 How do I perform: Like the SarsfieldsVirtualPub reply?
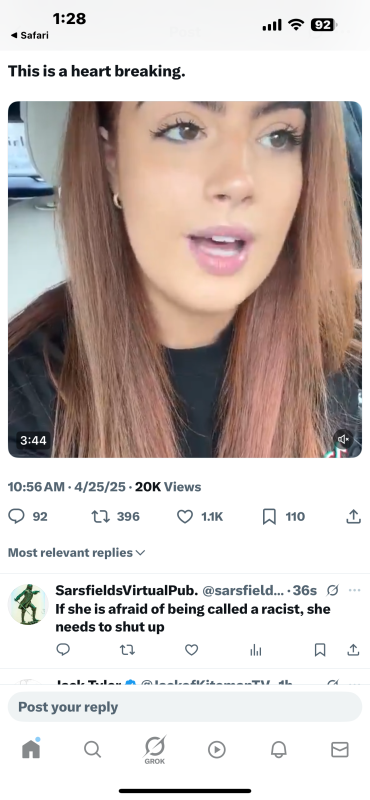(x=191, y=649)
